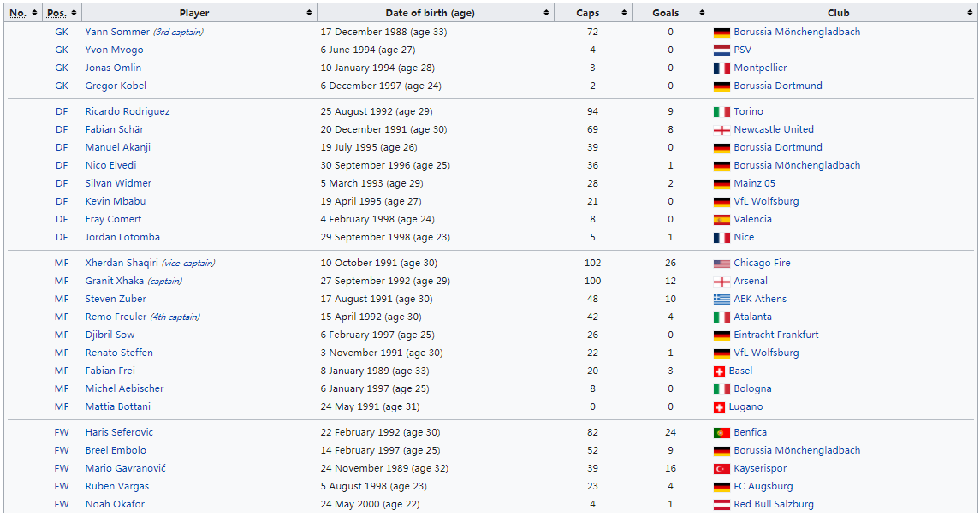Click the Portugal flag icon beside Benfica
Viewport: 980px width, 516px height.
click(x=722, y=433)
